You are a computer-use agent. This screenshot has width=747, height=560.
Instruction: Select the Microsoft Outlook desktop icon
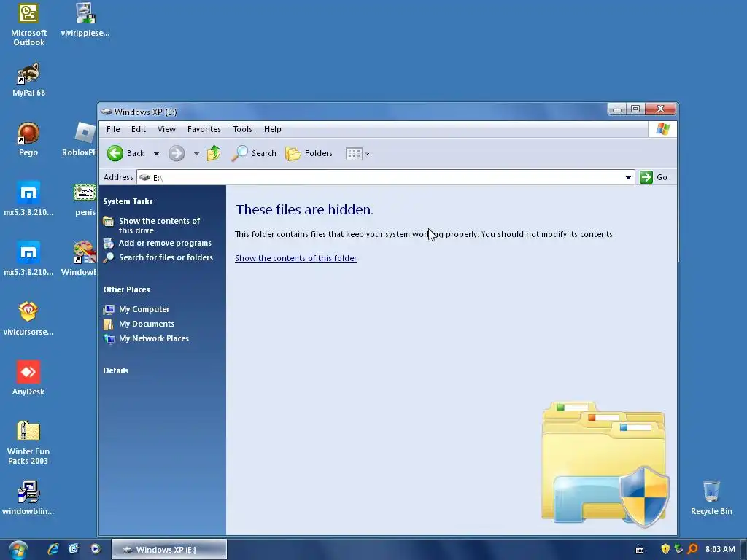(x=28, y=25)
